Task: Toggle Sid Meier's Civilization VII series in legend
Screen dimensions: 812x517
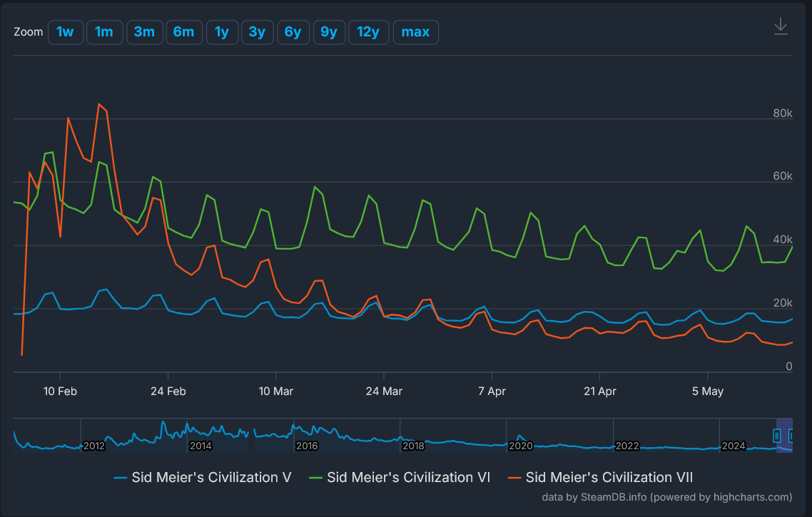Action: coord(600,477)
